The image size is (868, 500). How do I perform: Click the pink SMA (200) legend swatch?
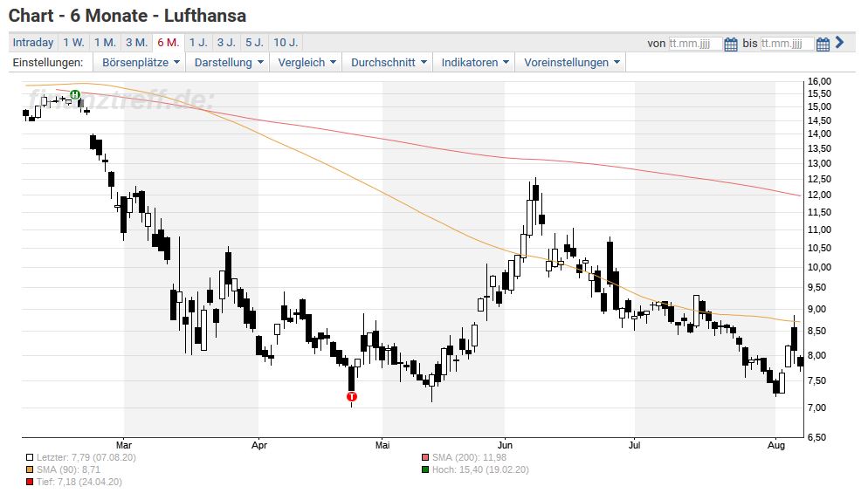click(x=425, y=457)
